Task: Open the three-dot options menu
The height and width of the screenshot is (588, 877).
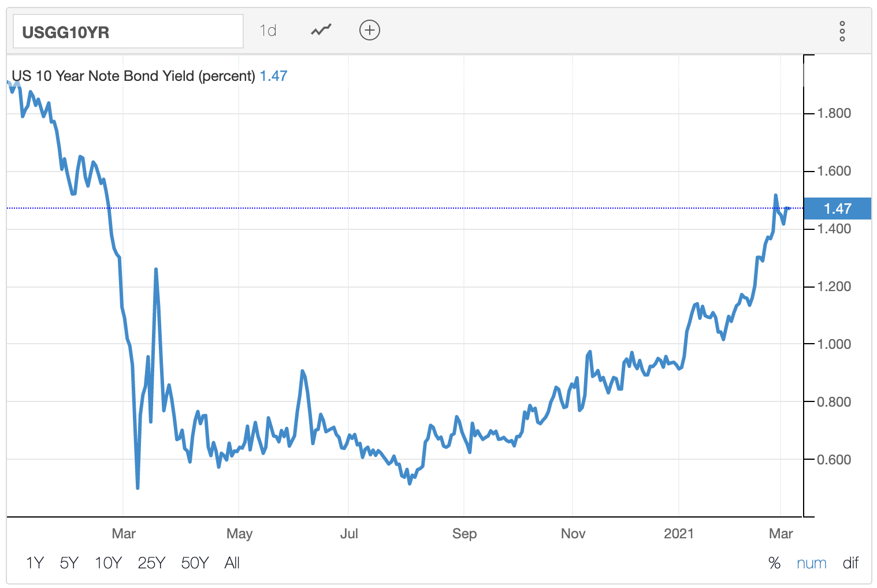Action: pos(842,32)
